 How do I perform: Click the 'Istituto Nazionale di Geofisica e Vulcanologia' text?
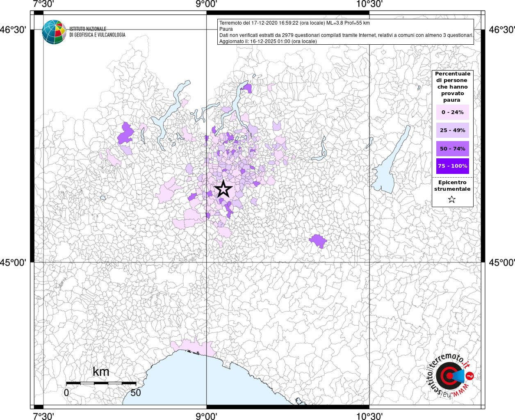point(97,32)
